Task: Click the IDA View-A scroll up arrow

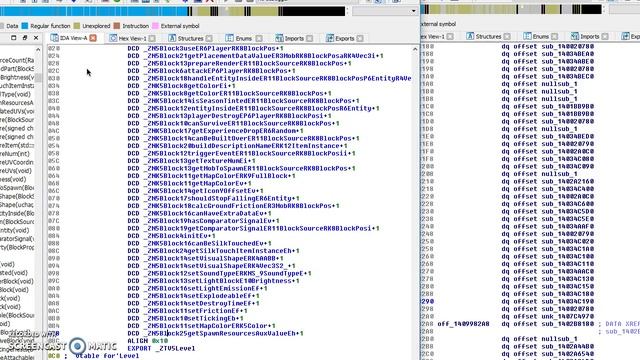Action: pos(415,49)
